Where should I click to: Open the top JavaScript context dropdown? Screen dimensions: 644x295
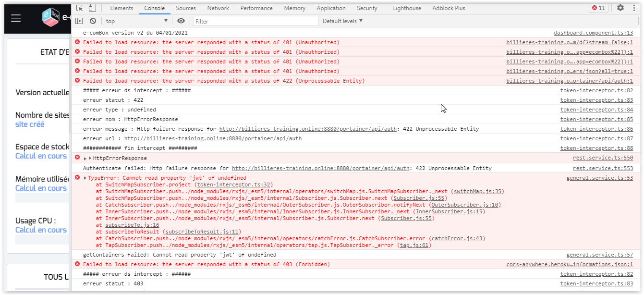point(137,21)
